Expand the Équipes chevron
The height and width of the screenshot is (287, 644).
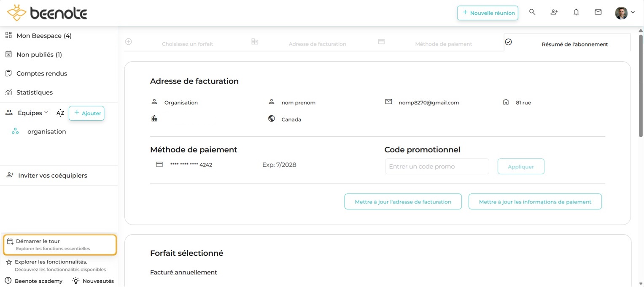click(x=46, y=112)
